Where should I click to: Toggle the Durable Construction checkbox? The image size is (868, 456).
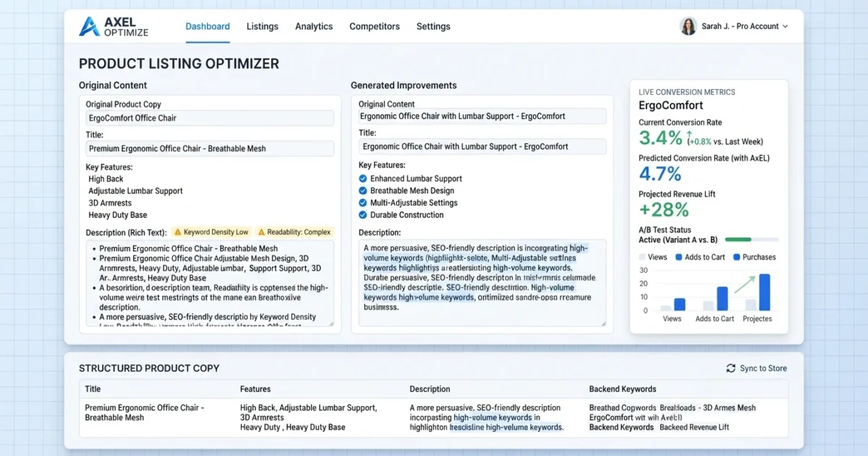pyautogui.click(x=363, y=215)
